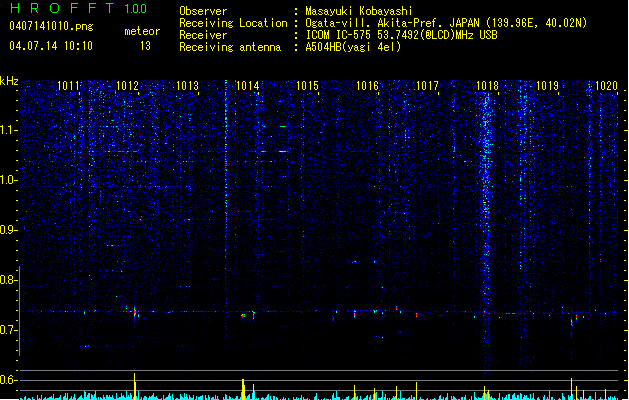629x400 pixels.
Task: Click the timestamp 04.07.14 10:10
Action: (x=51, y=46)
